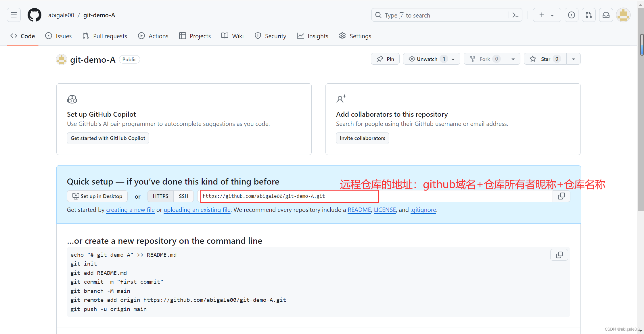This screenshot has width=644, height=334.
Task: Open the command palette terminal icon
Action: click(515, 15)
